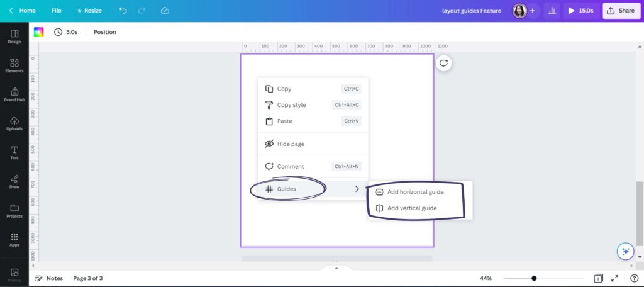
Task: Select Copy from the context menu
Action: click(x=313, y=89)
